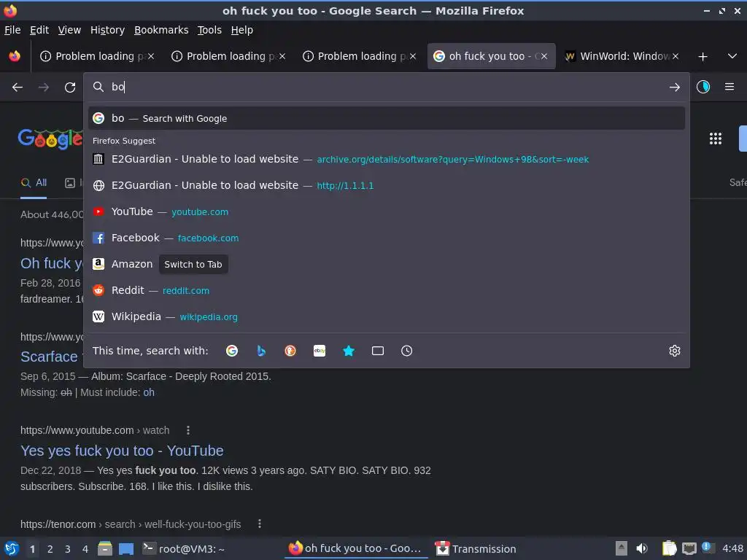747x560 pixels.
Task: Switch to workspace 2 in taskbar
Action: point(50,549)
